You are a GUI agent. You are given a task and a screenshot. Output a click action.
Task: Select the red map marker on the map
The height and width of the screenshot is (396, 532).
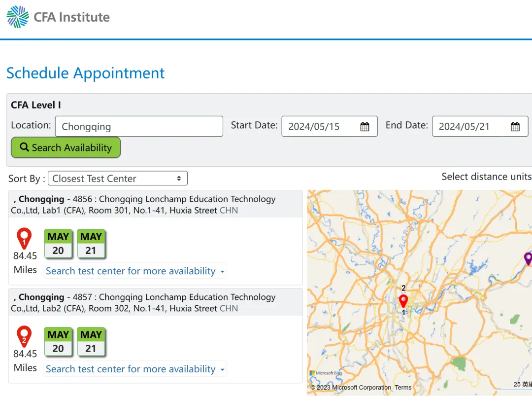(x=403, y=301)
